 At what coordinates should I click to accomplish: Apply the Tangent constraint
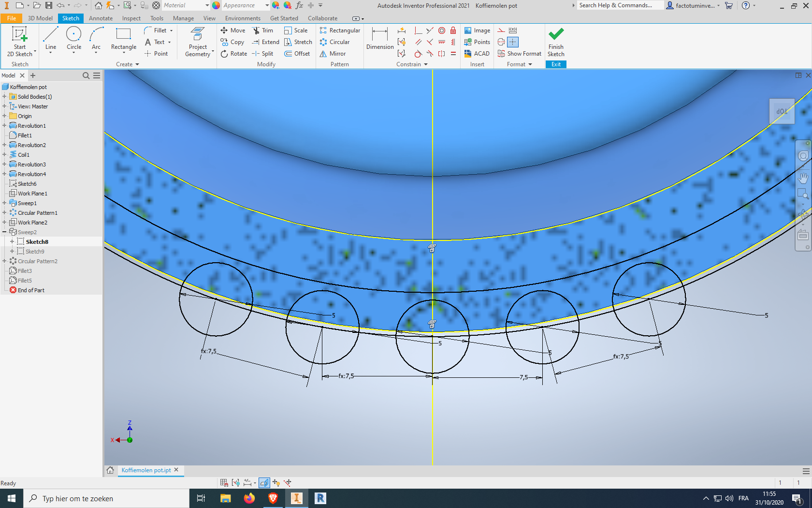click(418, 54)
